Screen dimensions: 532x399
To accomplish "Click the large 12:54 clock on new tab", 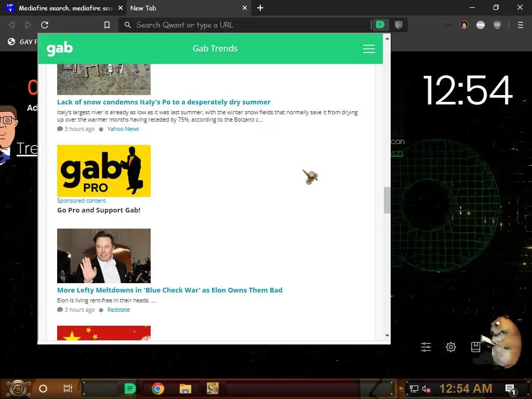I will (468, 90).
